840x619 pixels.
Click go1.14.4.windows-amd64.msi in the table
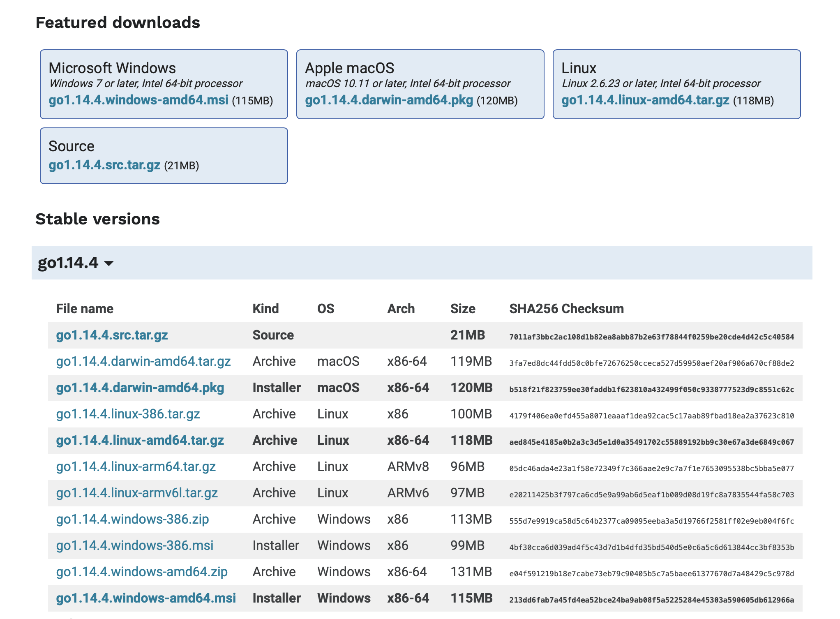(146, 598)
